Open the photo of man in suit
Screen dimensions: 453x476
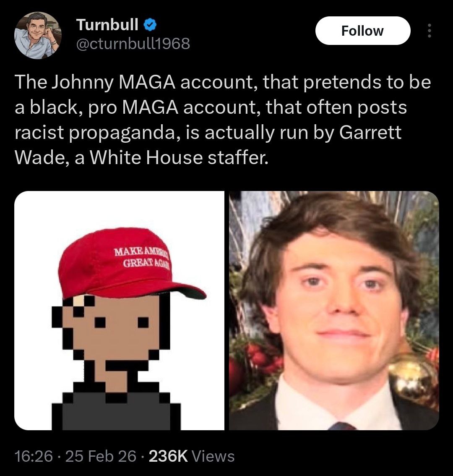click(x=334, y=310)
